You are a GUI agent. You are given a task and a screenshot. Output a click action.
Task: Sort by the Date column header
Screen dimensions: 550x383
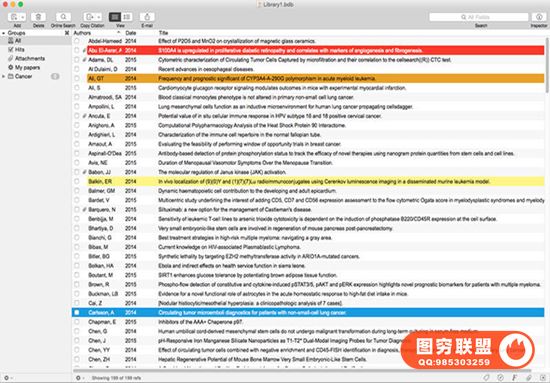click(x=131, y=33)
